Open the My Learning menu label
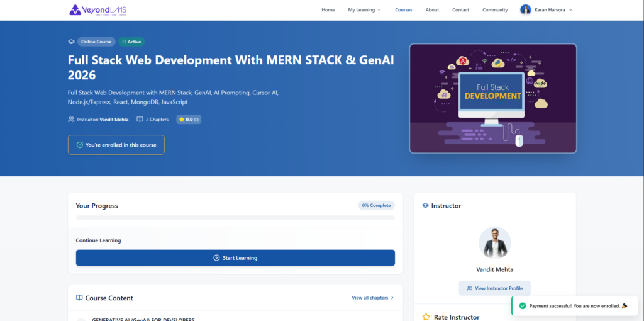The height and width of the screenshot is (321, 644). pos(362,10)
